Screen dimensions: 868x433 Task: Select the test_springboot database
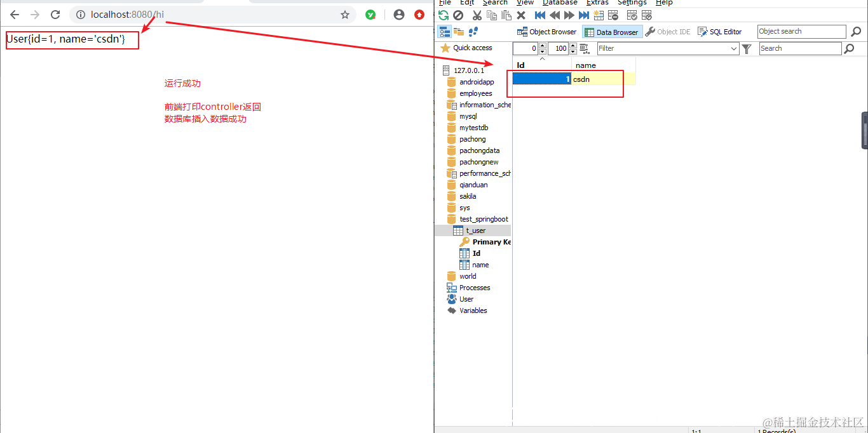point(484,219)
